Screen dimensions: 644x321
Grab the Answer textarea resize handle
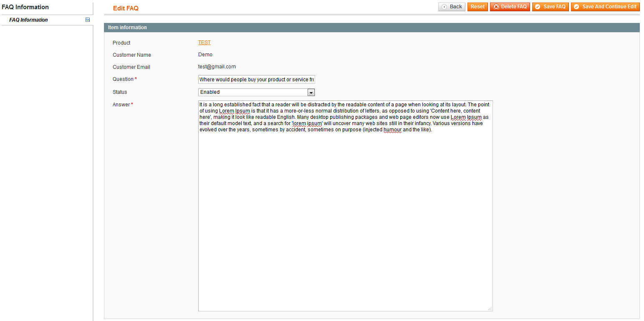click(x=490, y=308)
